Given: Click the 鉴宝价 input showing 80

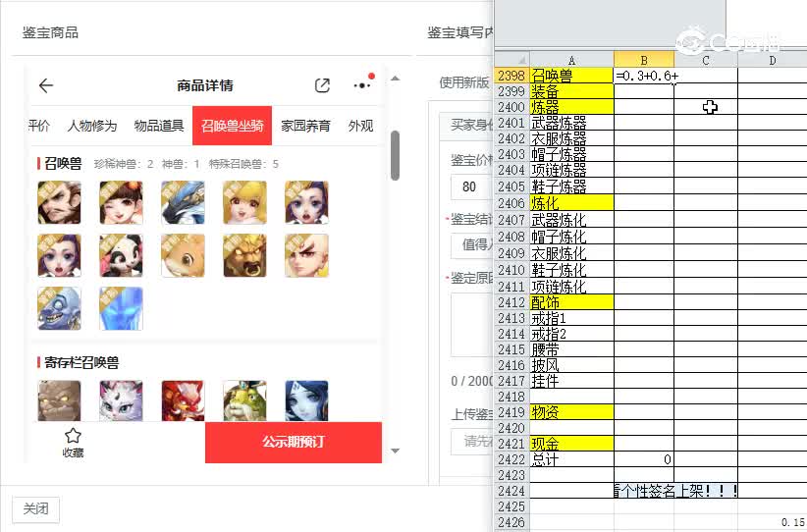Looking at the screenshot, I should tap(471, 186).
